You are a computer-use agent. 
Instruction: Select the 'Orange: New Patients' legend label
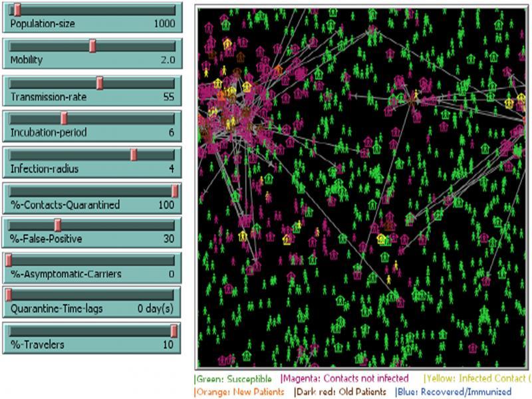[x=239, y=392]
